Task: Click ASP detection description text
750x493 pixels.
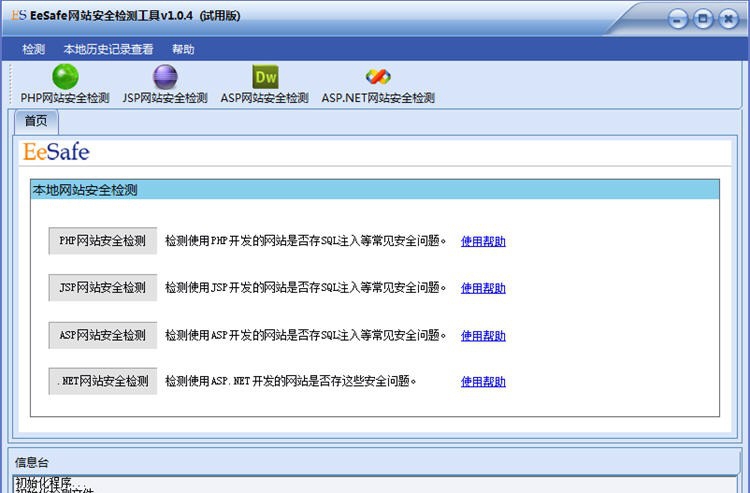Action: (306, 335)
